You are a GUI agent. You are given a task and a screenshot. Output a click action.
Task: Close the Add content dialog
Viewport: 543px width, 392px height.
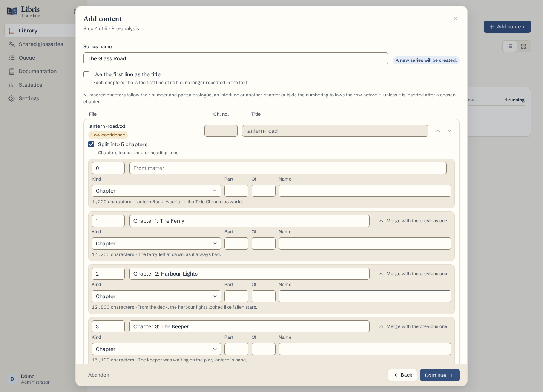click(x=455, y=18)
